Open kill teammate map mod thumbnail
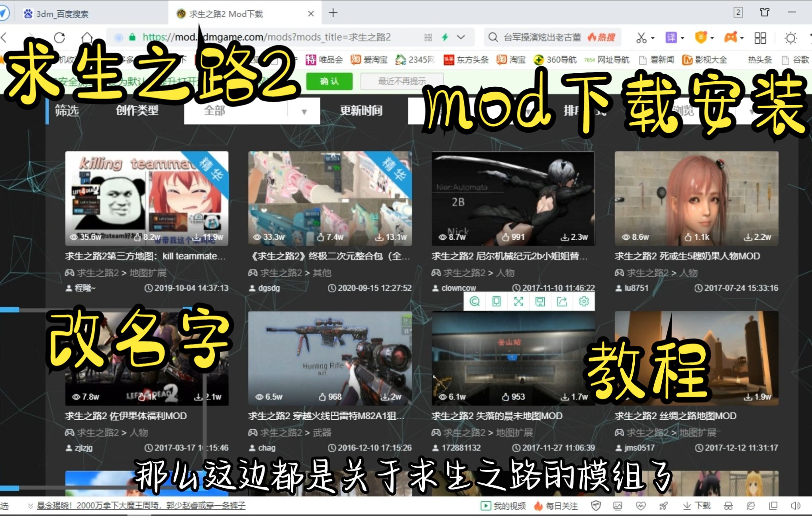Image resolution: width=812 pixels, height=516 pixels. [x=147, y=198]
